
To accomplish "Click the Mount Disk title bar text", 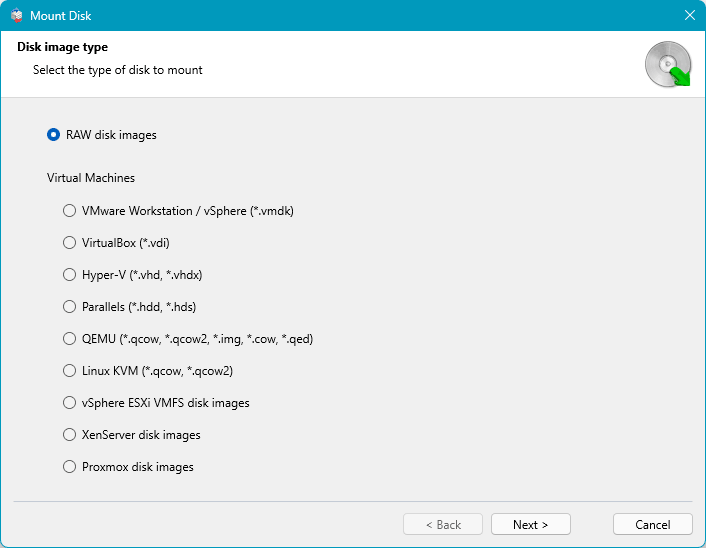I will [x=67, y=16].
